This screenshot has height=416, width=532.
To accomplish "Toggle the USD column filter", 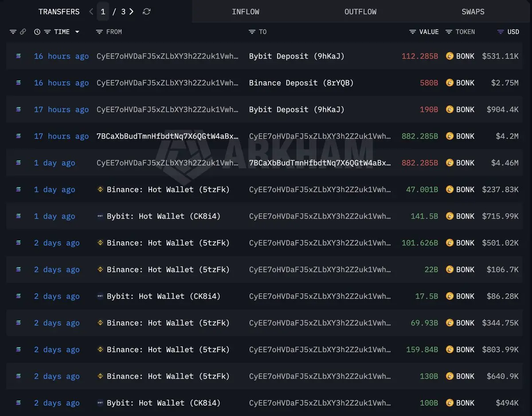I will pyautogui.click(x=501, y=32).
